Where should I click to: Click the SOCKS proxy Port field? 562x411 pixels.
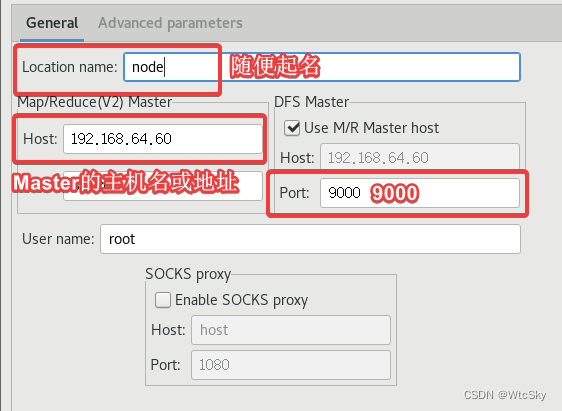point(291,365)
